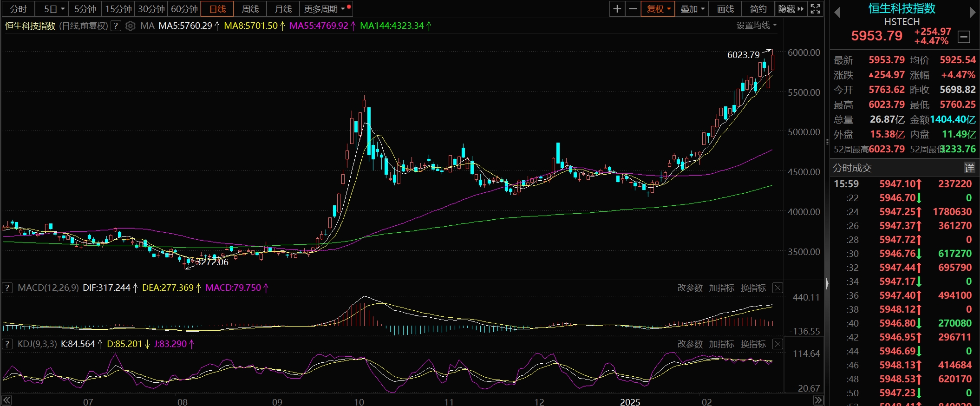Click the 6023.79 high price marker

pyautogui.click(x=743, y=55)
